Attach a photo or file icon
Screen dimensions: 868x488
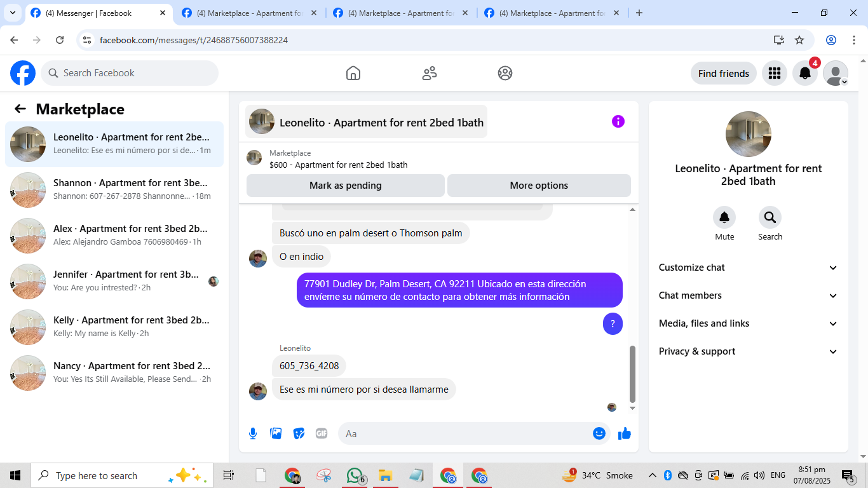[276, 433]
